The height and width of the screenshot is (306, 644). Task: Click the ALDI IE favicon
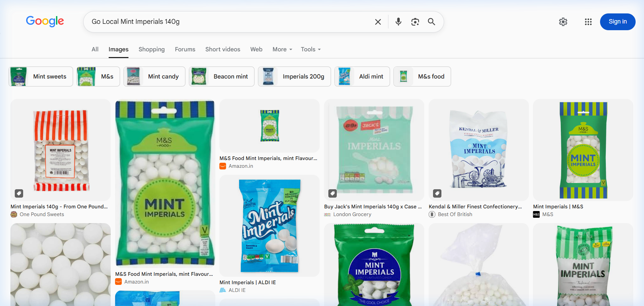click(223, 290)
